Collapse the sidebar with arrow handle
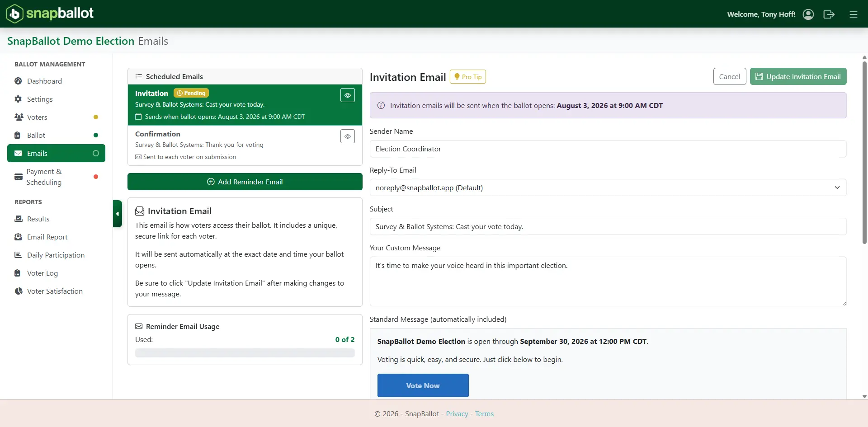The width and height of the screenshot is (868, 427). click(x=118, y=214)
